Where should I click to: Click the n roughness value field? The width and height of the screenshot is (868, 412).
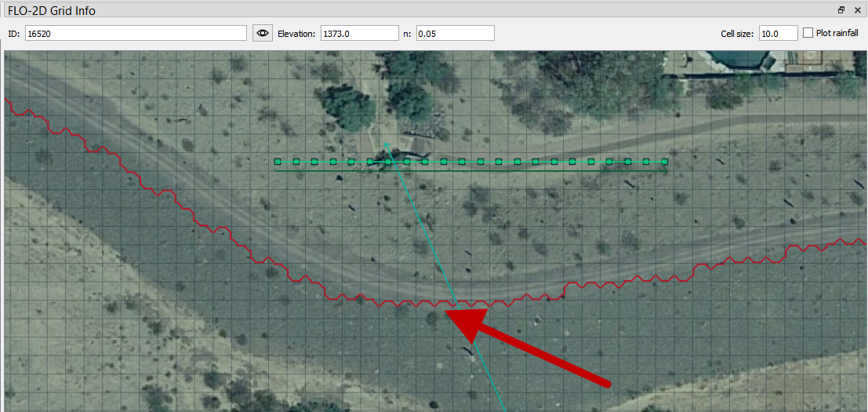[x=455, y=33]
